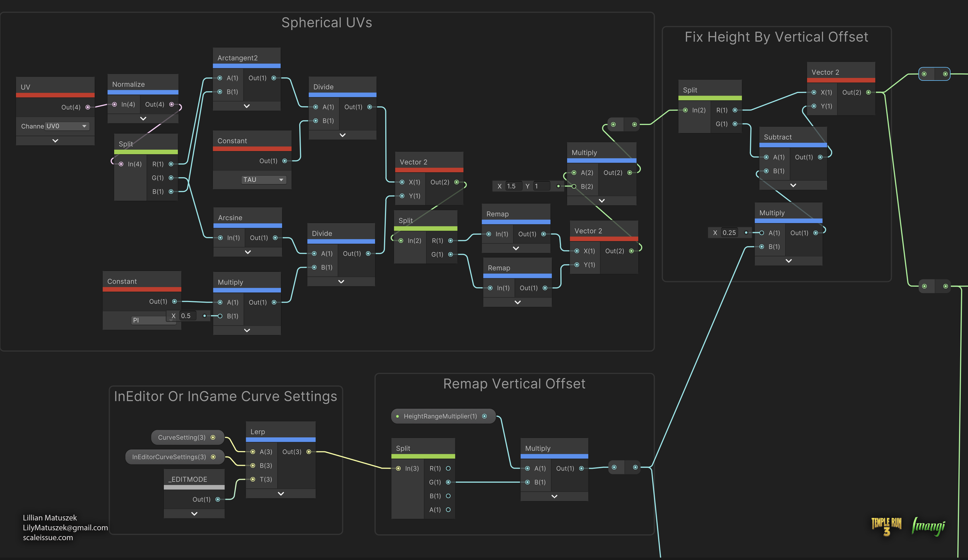The height and width of the screenshot is (560, 968).
Task: Click the Imangi logo
Action: click(x=928, y=526)
